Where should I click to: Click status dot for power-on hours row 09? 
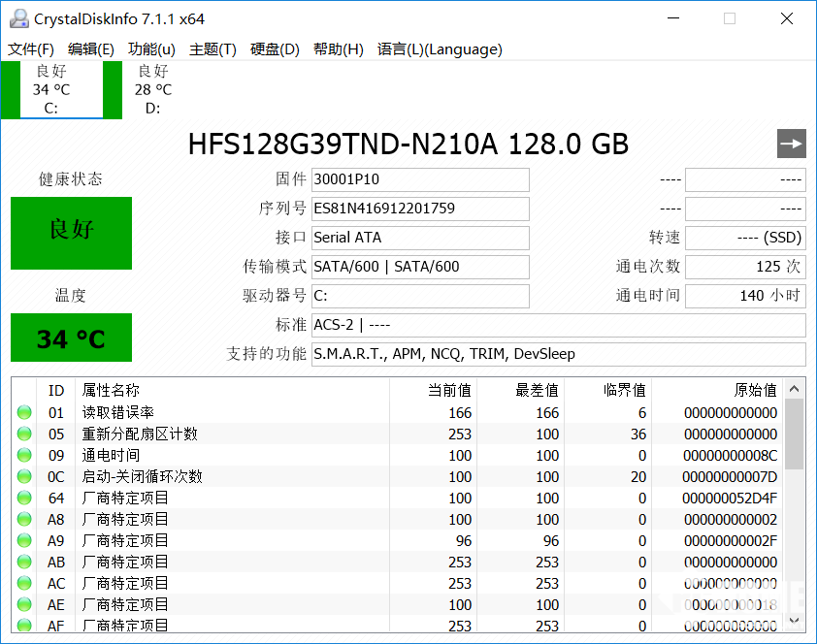pyautogui.click(x=24, y=455)
